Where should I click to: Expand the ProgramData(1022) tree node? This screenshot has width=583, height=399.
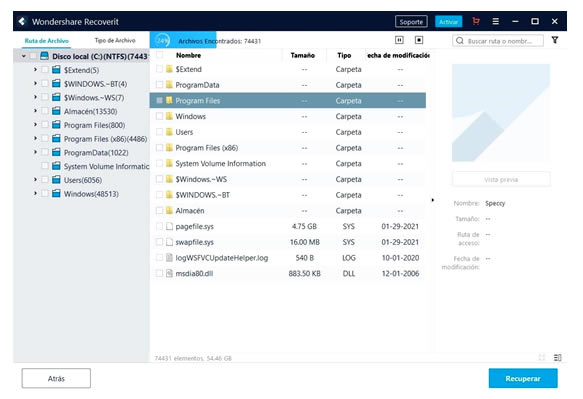35,152
